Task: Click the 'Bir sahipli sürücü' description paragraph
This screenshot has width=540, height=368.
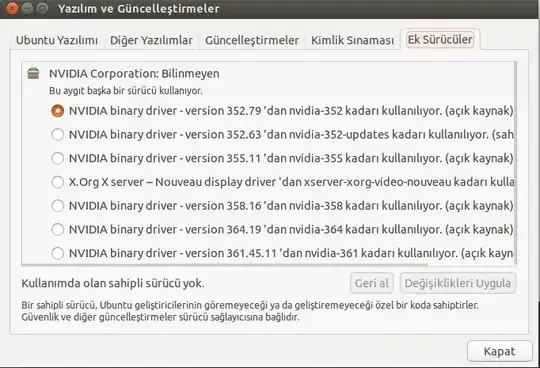Action: coord(250,311)
